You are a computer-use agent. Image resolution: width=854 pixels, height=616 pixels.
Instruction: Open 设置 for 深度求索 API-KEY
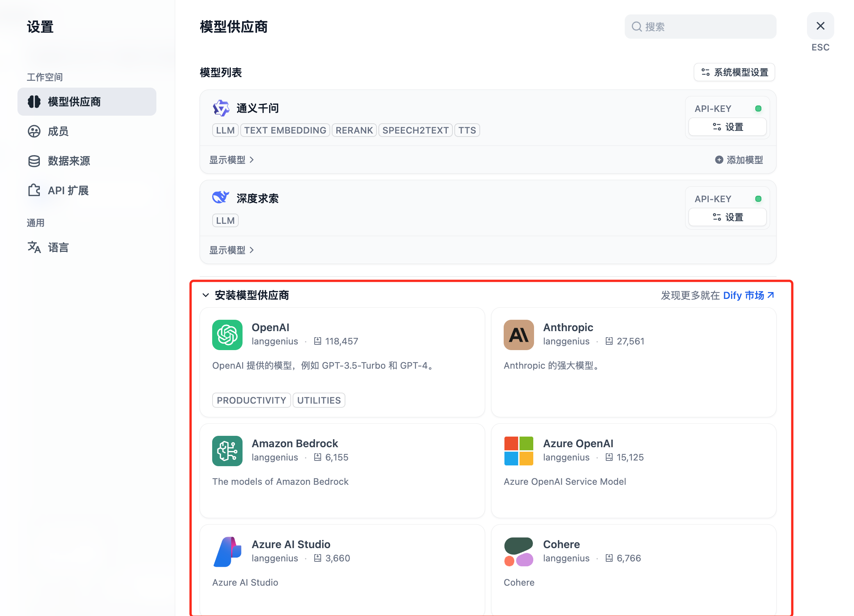pyautogui.click(x=727, y=217)
